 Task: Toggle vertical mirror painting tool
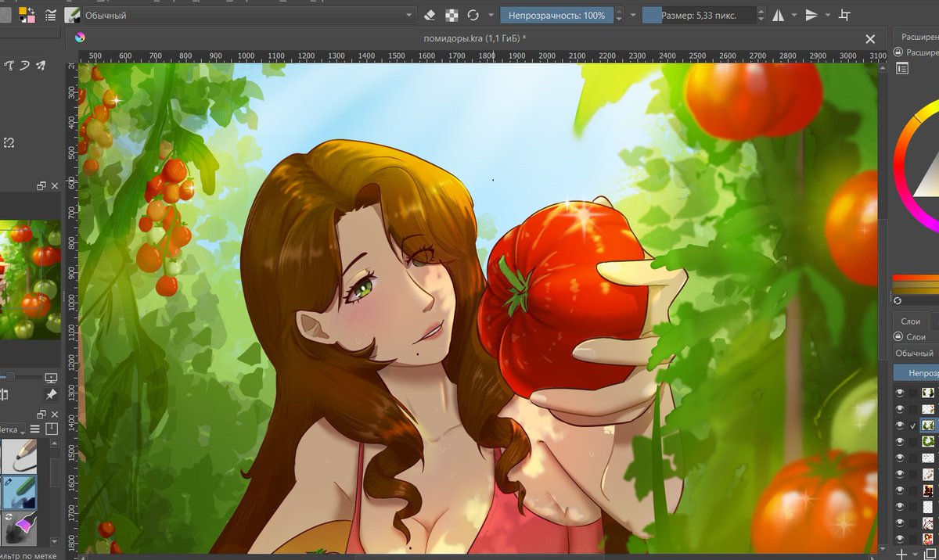[811, 15]
